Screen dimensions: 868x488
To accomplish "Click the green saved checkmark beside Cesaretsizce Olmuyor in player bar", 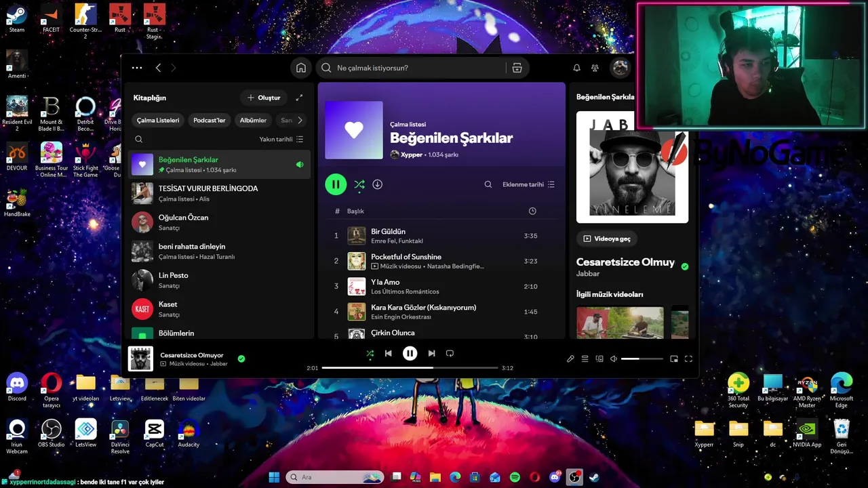I will tap(241, 359).
